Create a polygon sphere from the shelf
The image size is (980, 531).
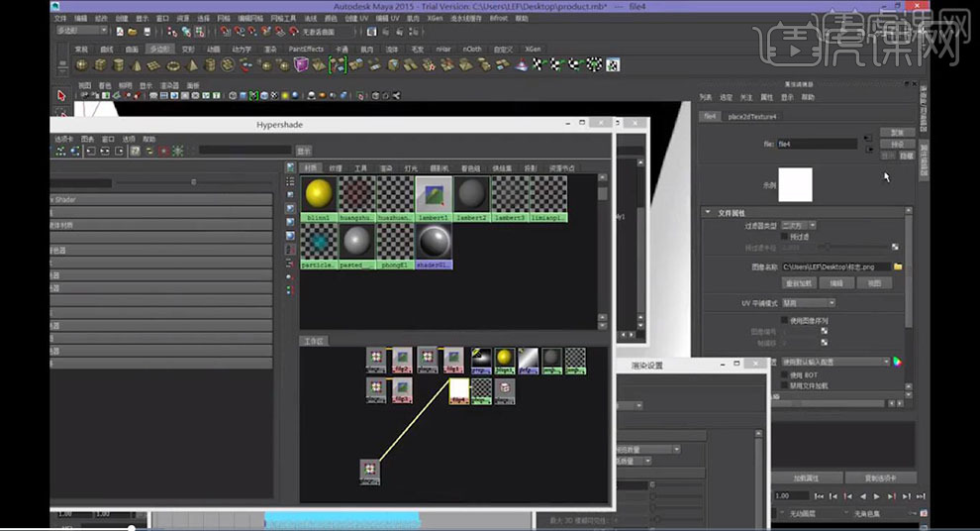82,65
